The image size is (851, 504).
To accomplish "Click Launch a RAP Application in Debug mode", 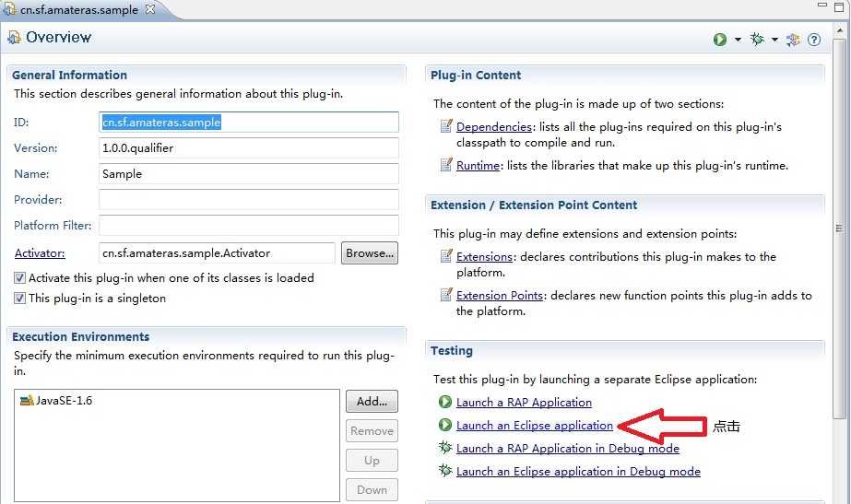I will [568, 448].
